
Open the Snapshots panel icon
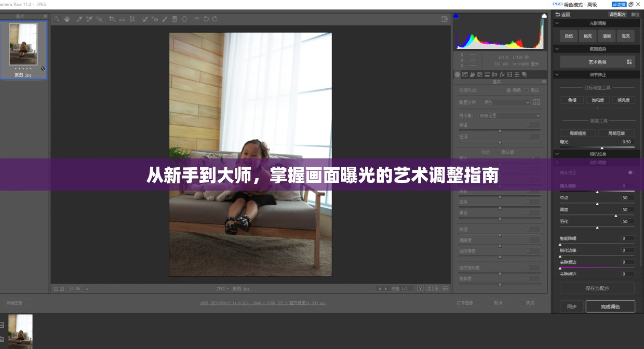(x=525, y=75)
